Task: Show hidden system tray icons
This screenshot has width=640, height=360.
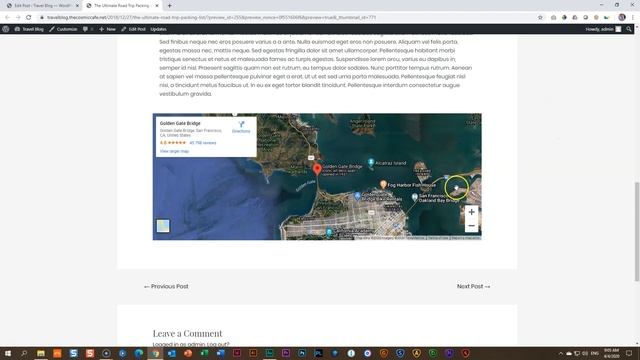Action: [x=560, y=353]
